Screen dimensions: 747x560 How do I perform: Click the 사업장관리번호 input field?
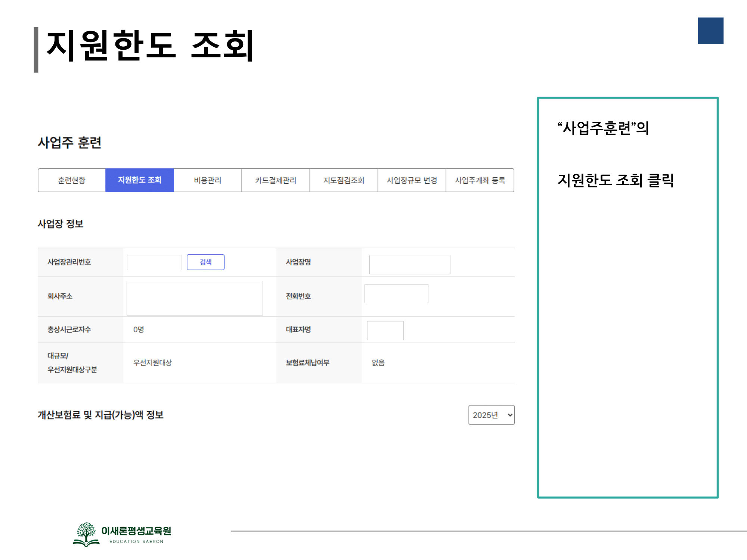(x=154, y=262)
